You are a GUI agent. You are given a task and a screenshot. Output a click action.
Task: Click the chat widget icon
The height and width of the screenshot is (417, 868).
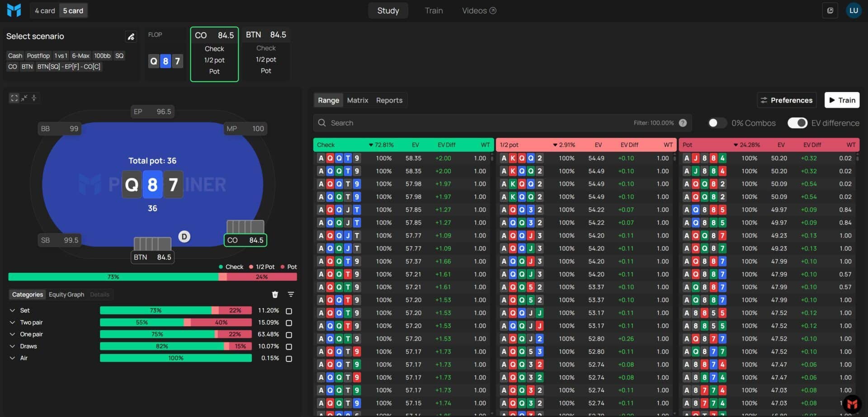[852, 403]
